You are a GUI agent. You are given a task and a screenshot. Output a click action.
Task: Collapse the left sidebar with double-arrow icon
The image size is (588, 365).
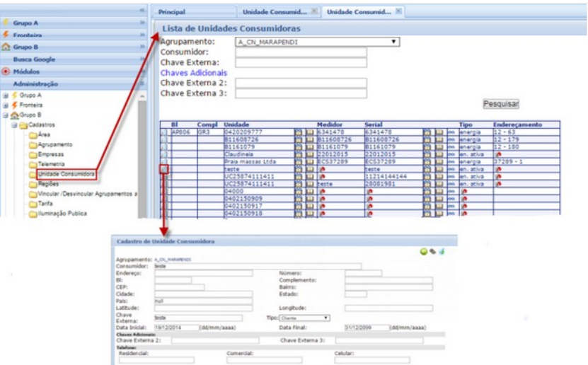[142, 11]
